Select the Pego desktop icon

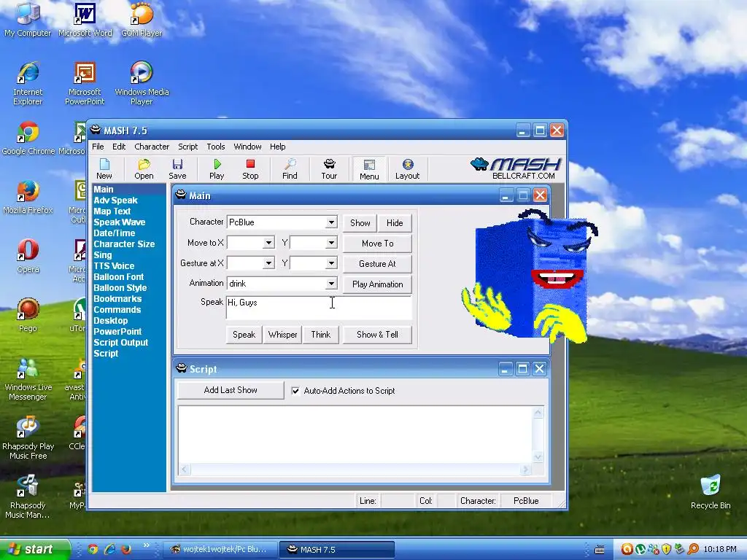click(x=28, y=315)
